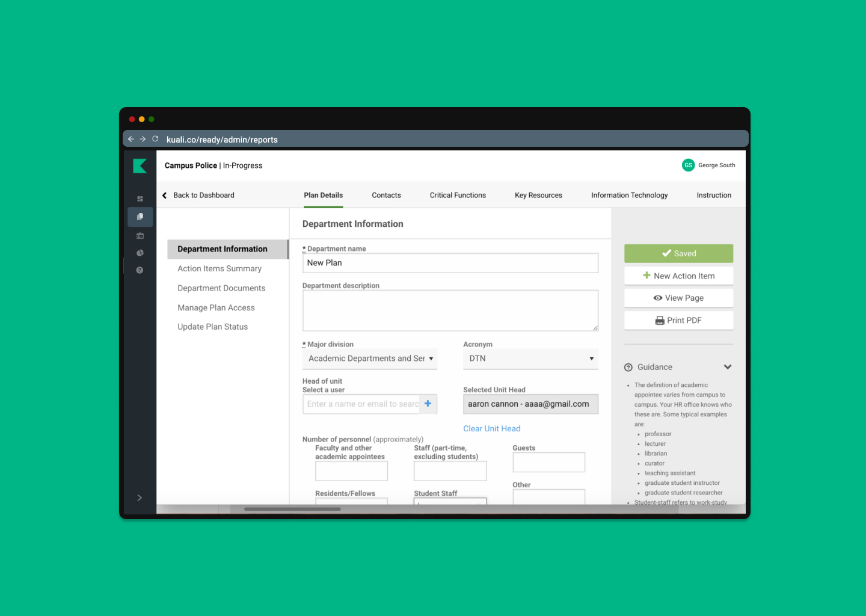Viewport: 866px width, 616px height.
Task: Click the horizontal scrollbar at the bottom
Action: [x=292, y=509]
